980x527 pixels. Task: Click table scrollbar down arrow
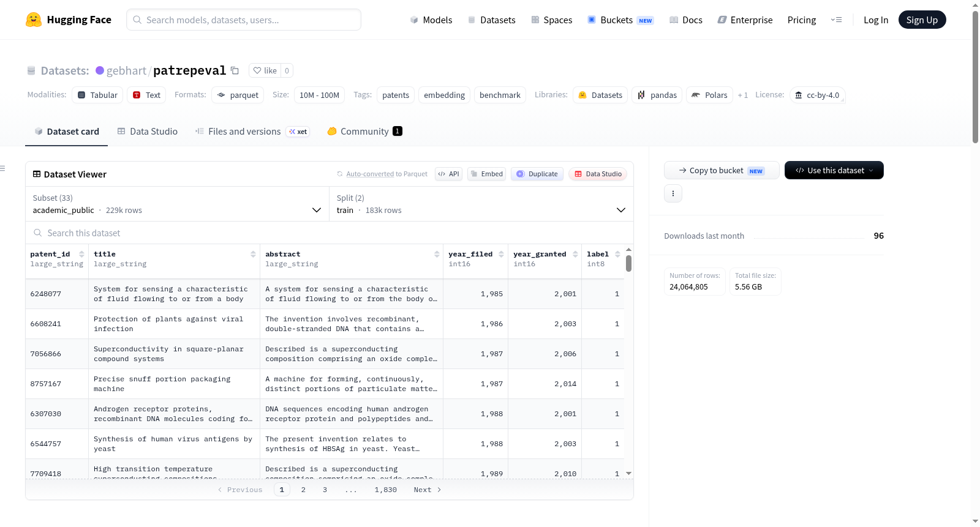pos(628,473)
